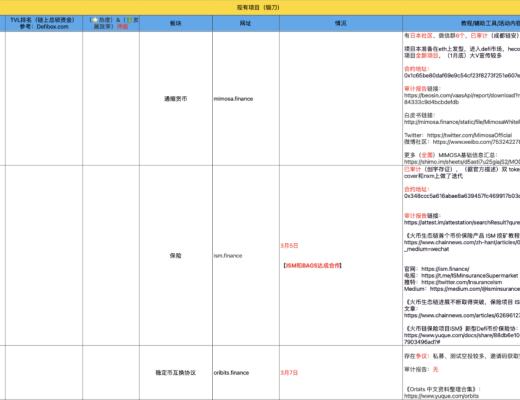Select the contract address starting 0x348ccc
Screen dimensions: 520x400
point(462,196)
